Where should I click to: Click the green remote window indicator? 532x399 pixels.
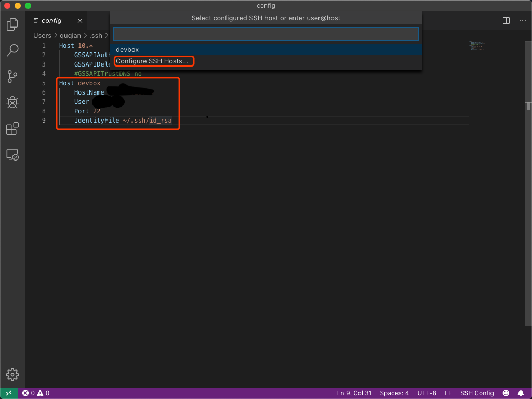coord(9,393)
